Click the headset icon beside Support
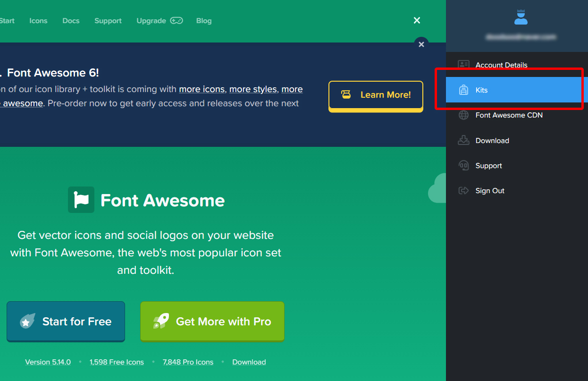 click(x=464, y=165)
